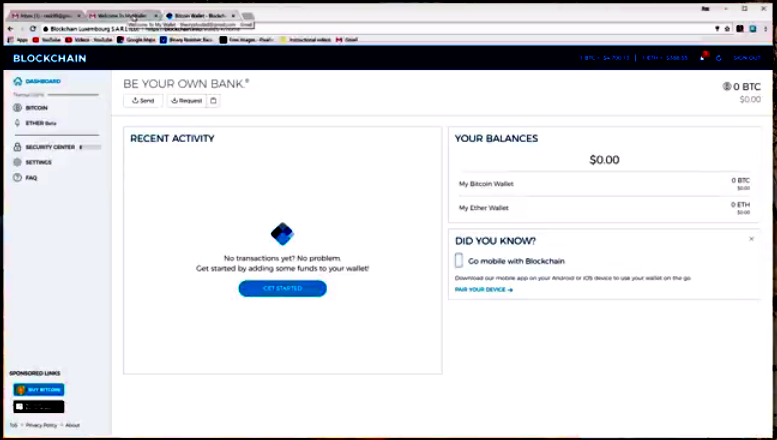
Task: Click the black sponsored link button
Action: [39, 407]
